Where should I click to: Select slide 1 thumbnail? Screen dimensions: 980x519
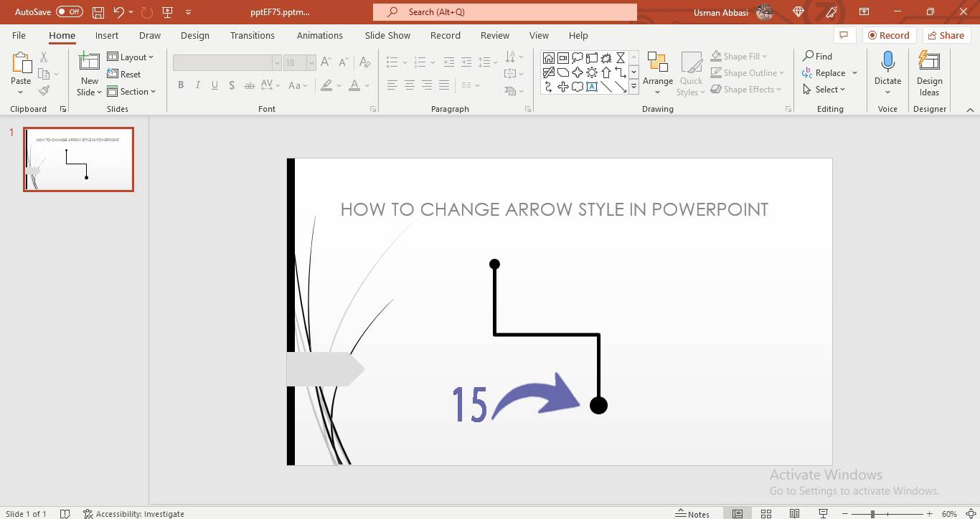(x=79, y=159)
